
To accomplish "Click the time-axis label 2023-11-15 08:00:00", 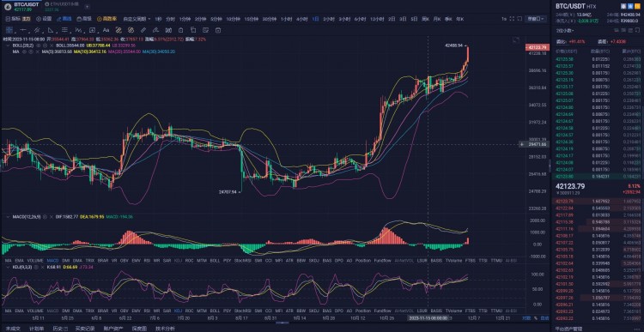I will (x=428, y=318).
